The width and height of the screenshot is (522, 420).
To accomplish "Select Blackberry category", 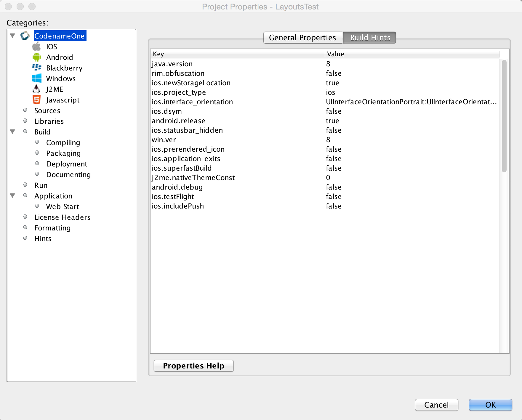I will (64, 68).
